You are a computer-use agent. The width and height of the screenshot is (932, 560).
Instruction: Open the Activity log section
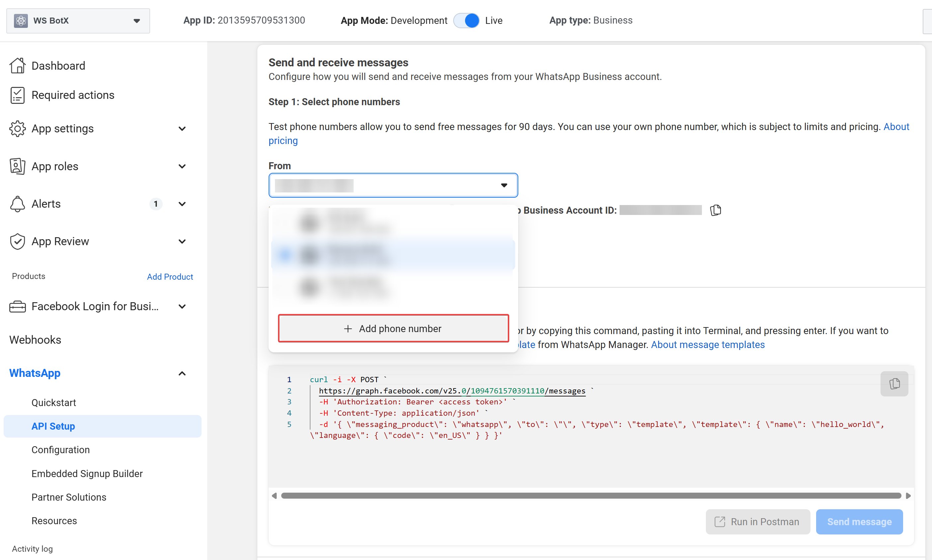[x=32, y=549]
